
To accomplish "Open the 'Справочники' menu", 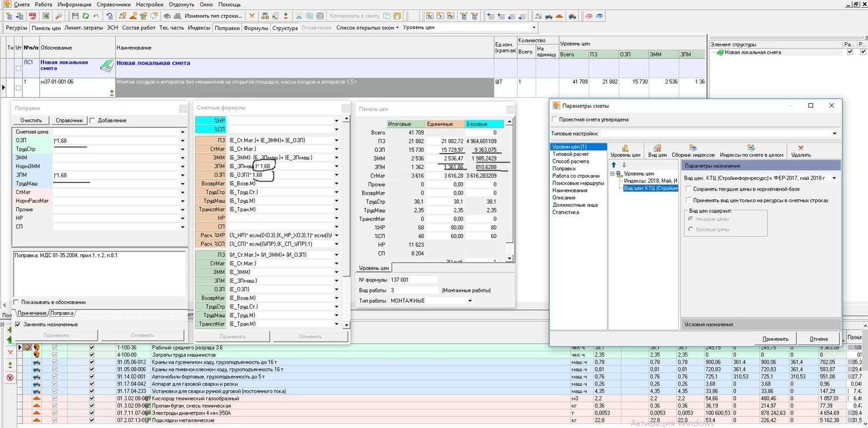I will point(113,5).
